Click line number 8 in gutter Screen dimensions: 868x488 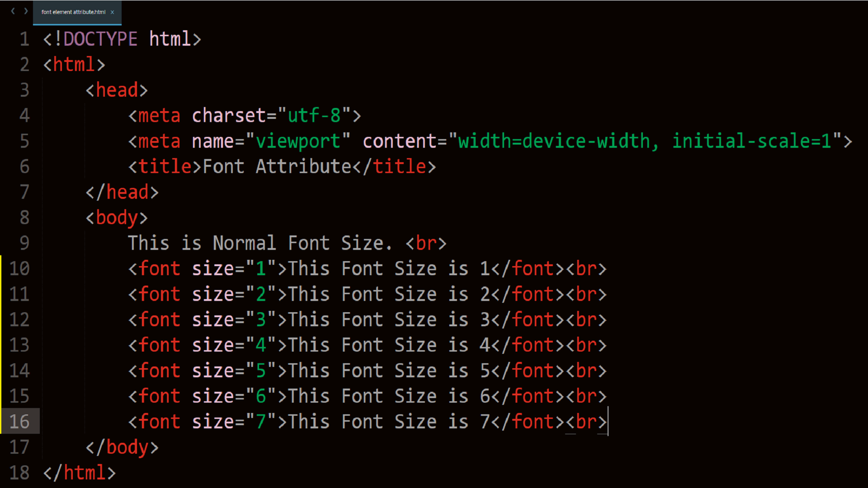24,218
